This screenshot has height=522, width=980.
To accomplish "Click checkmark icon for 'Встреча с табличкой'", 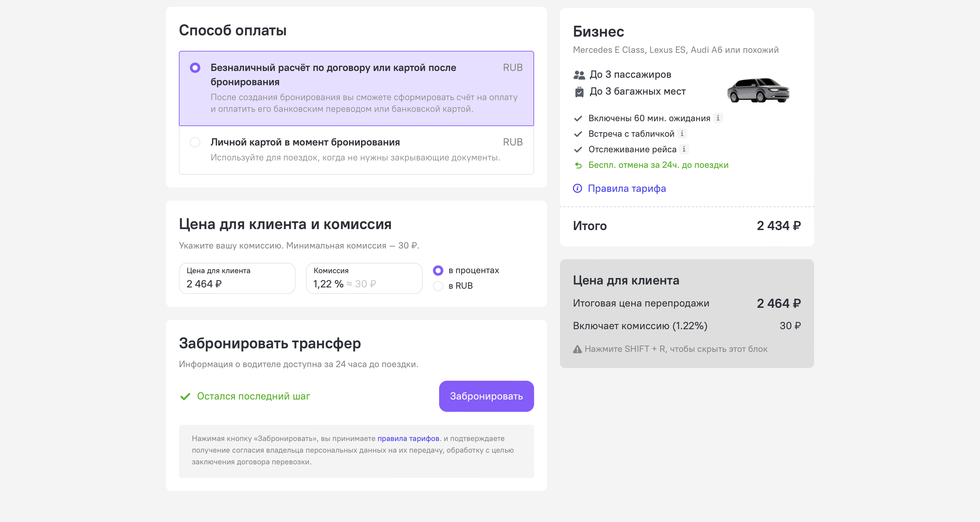I will (578, 134).
